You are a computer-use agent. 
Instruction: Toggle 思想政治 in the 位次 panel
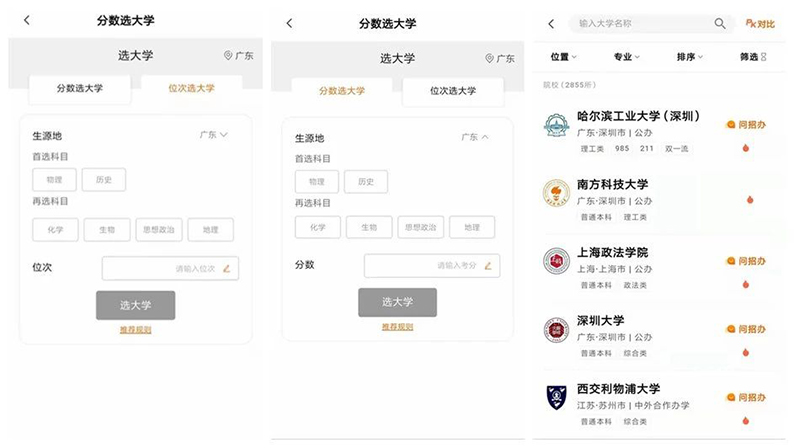[158, 230]
